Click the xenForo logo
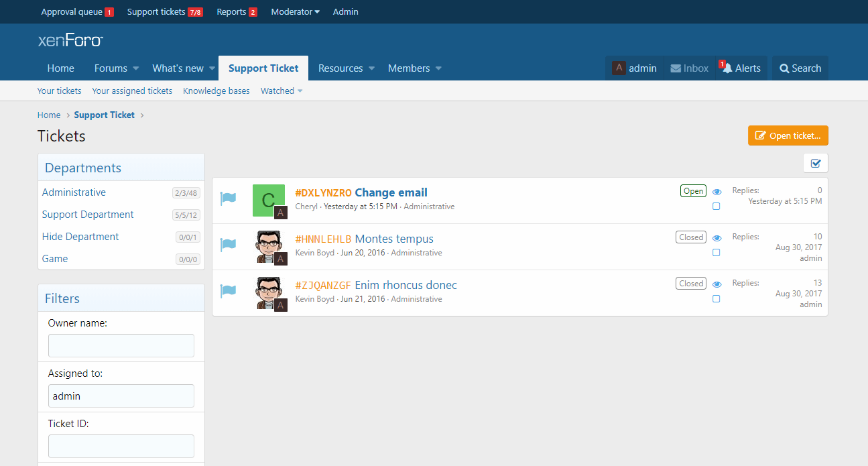Screen dimensions: 868x466 click(70, 40)
